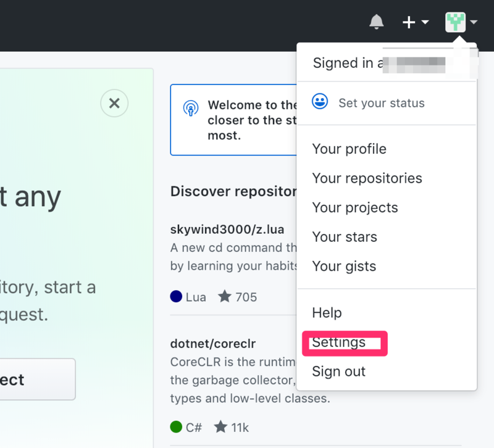Open dotnet/coreclr repository link
The image size is (494, 448).
point(213,344)
